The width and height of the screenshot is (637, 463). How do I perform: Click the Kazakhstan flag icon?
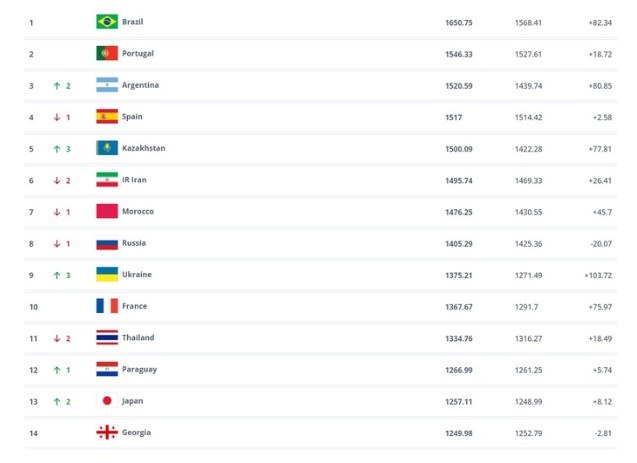pyautogui.click(x=107, y=148)
